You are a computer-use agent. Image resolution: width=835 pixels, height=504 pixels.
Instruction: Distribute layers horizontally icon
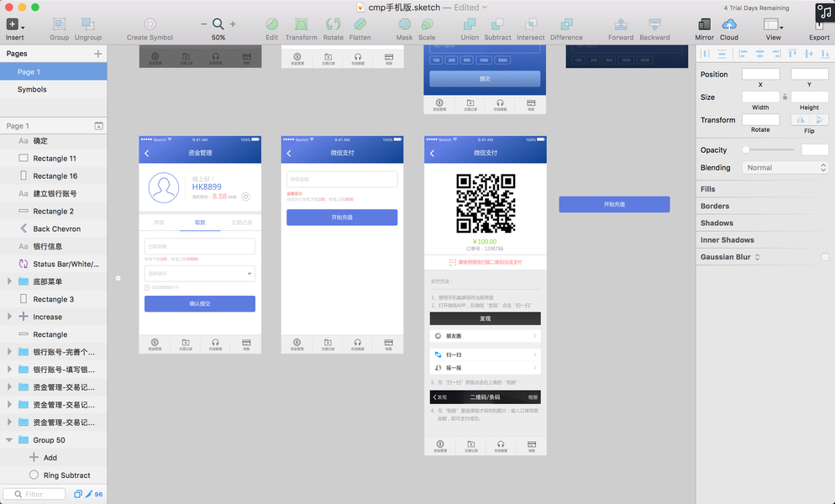point(705,53)
